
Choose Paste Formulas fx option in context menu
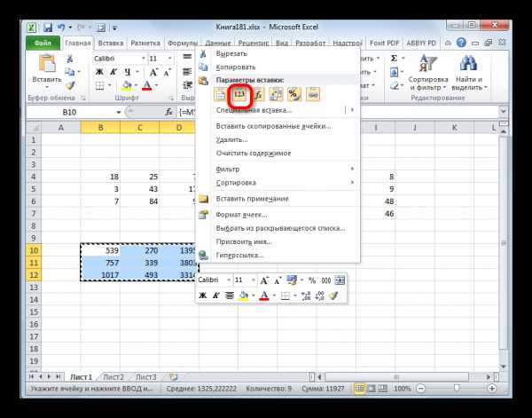[258, 94]
